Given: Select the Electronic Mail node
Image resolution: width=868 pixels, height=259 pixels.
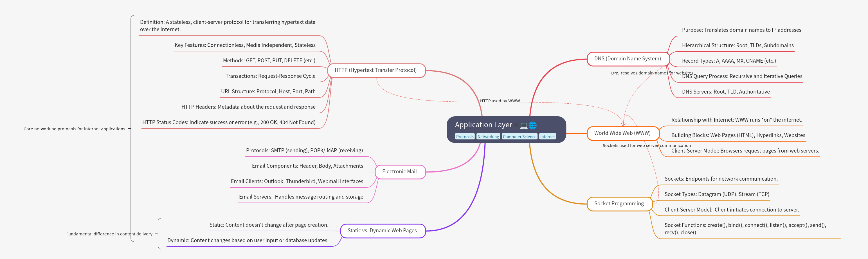Looking at the screenshot, I should (400, 172).
